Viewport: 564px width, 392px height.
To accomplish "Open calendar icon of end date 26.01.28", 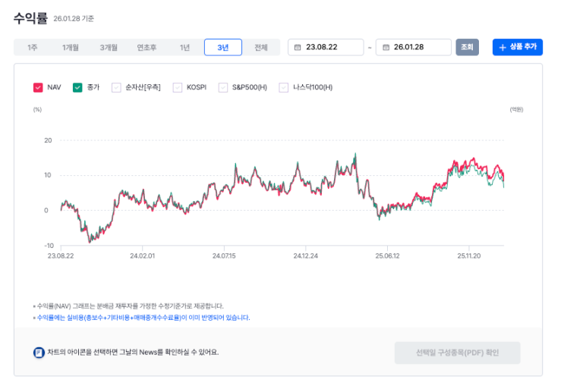I will pyautogui.click(x=386, y=48).
